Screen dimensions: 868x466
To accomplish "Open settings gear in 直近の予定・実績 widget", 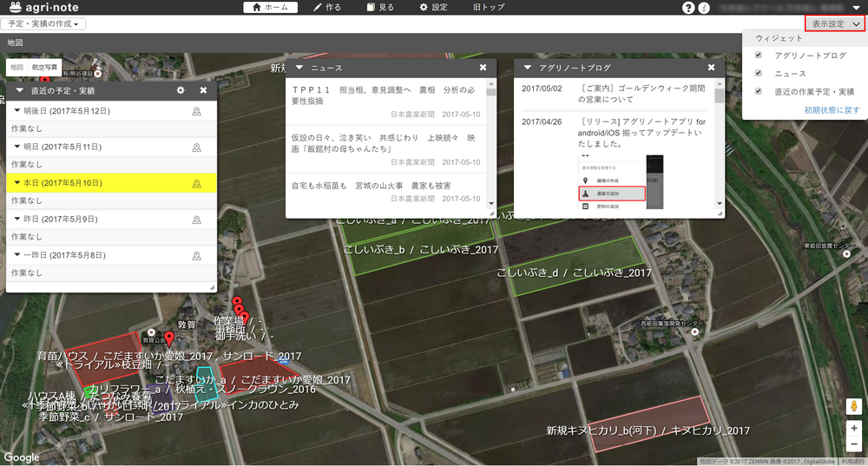I will pos(181,90).
